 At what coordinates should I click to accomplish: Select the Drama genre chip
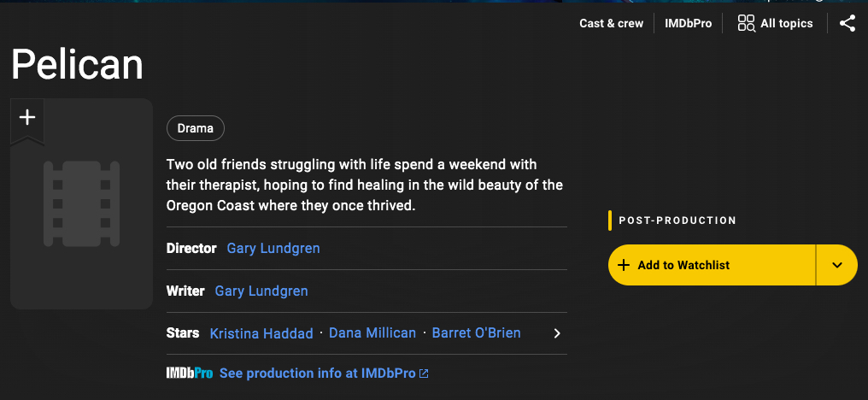(x=195, y=129)
